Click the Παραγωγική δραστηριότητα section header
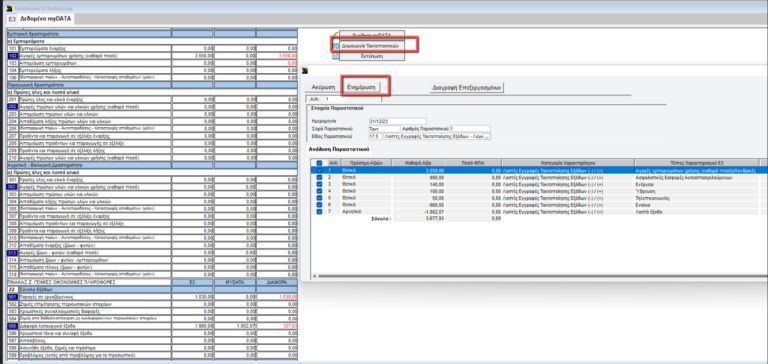 tap(88, 85)
